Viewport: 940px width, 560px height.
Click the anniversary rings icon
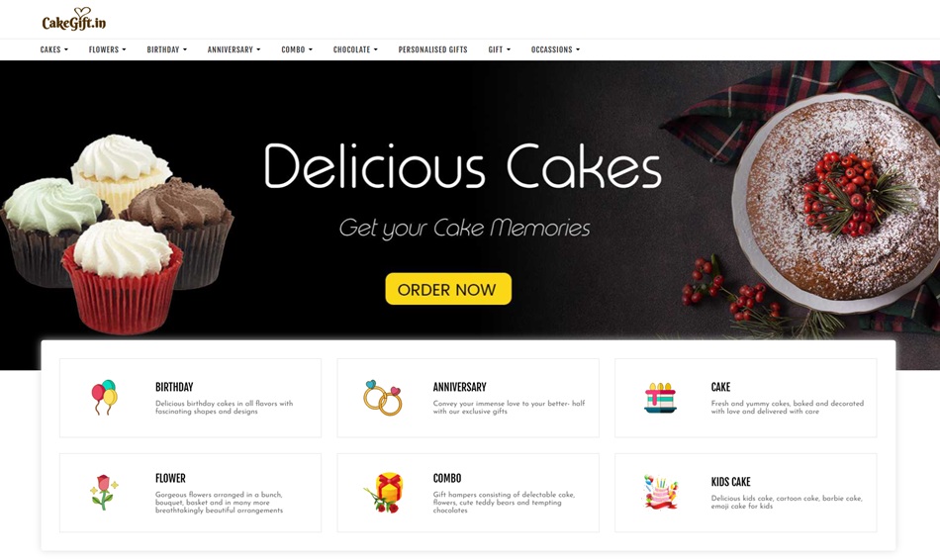point(382,398)
